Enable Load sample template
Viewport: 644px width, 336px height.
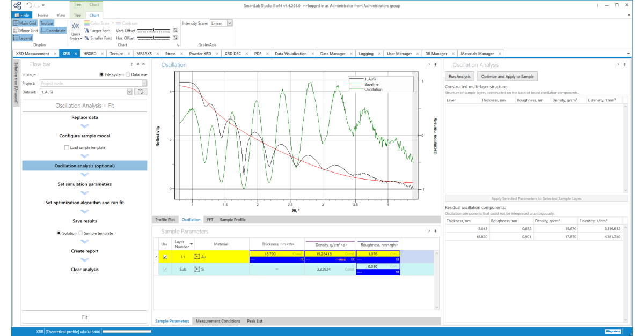click(65, 147)
